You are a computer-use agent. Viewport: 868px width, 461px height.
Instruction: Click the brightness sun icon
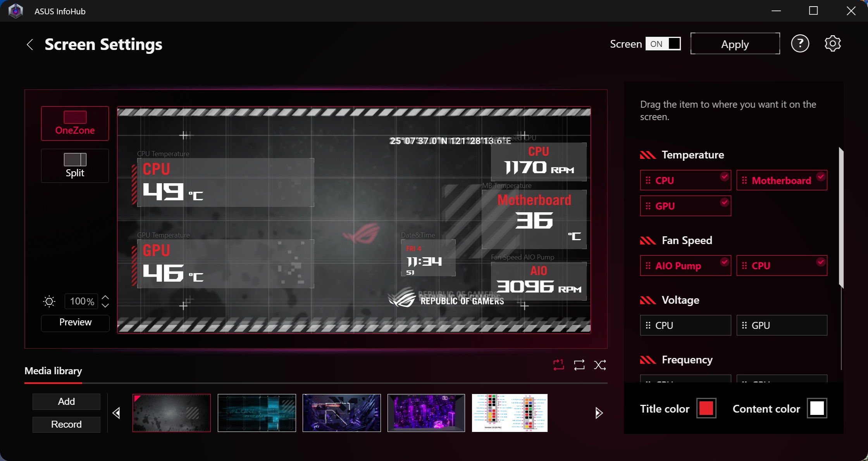coord(49,301)
